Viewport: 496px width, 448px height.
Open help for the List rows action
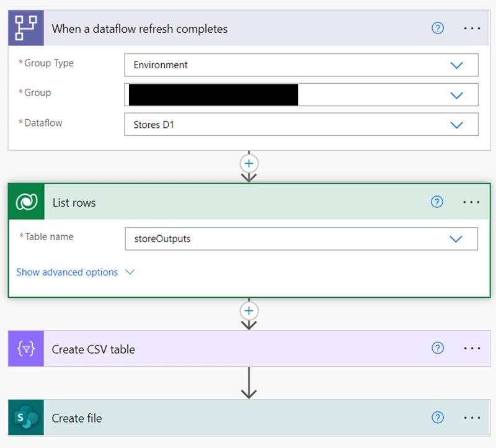pos(437,202)
